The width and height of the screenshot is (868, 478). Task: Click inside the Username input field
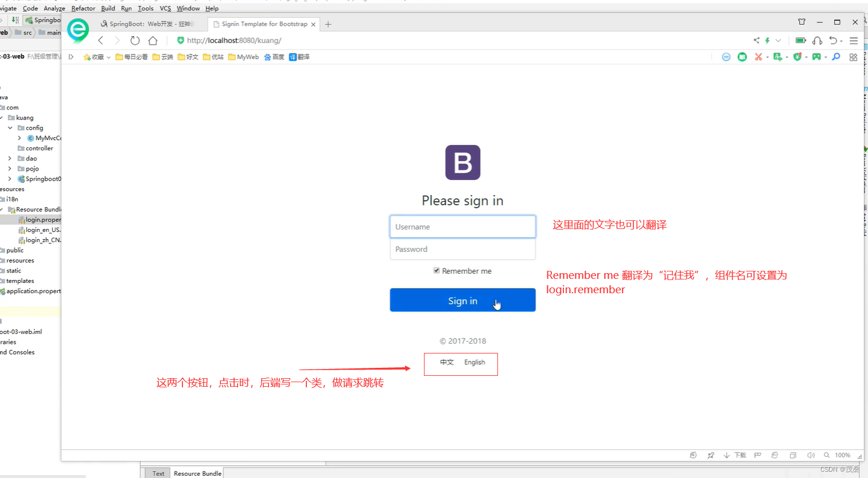pos(462,226)
